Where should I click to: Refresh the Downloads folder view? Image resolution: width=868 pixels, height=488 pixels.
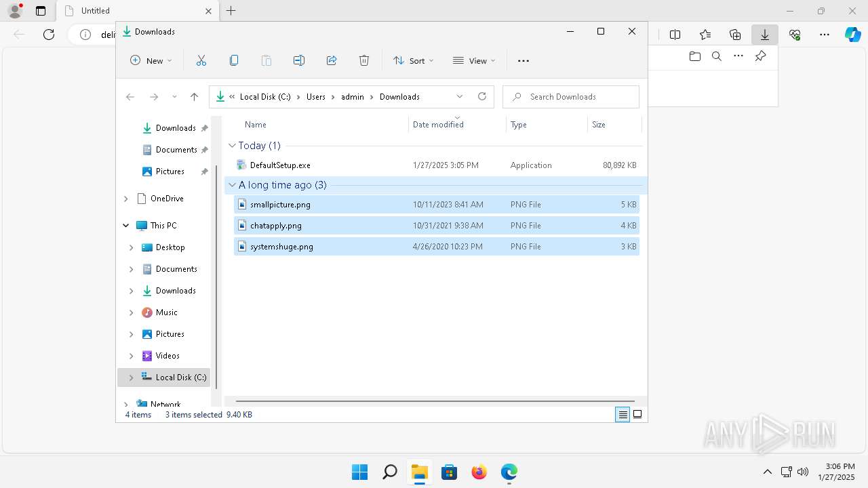tap(482, 96)
